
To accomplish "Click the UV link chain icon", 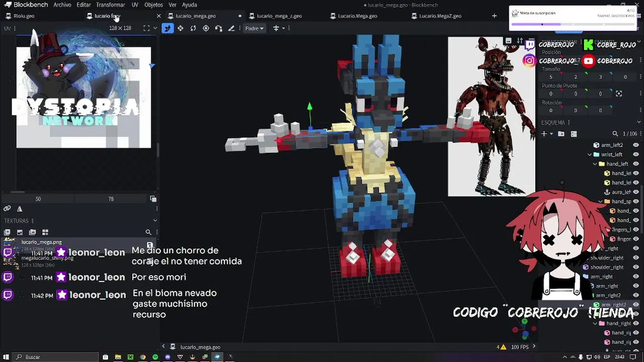I will coord(7,209).
